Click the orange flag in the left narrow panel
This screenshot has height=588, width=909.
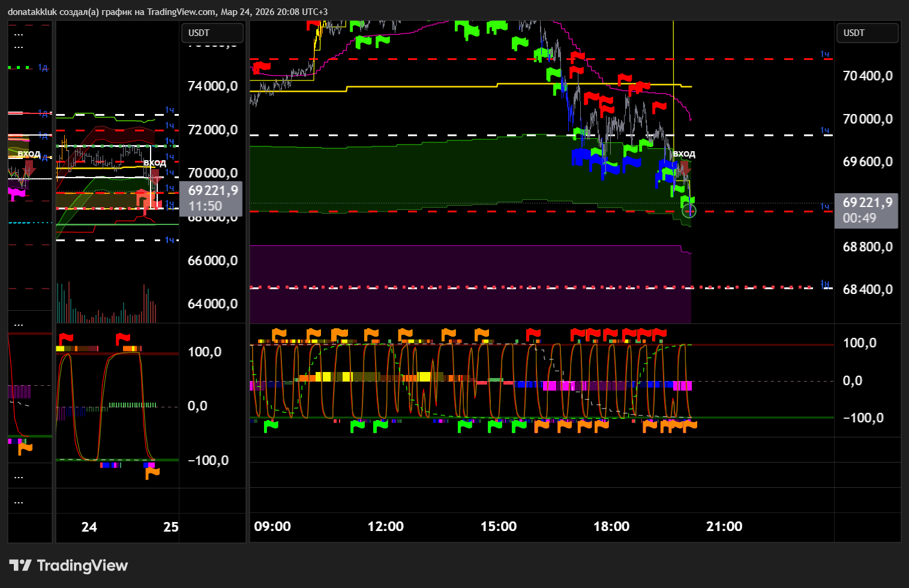pos(25,448)
